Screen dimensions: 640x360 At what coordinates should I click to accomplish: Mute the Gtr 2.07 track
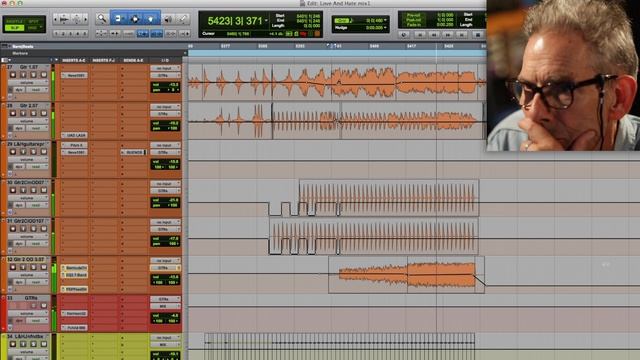coord(44,113)
